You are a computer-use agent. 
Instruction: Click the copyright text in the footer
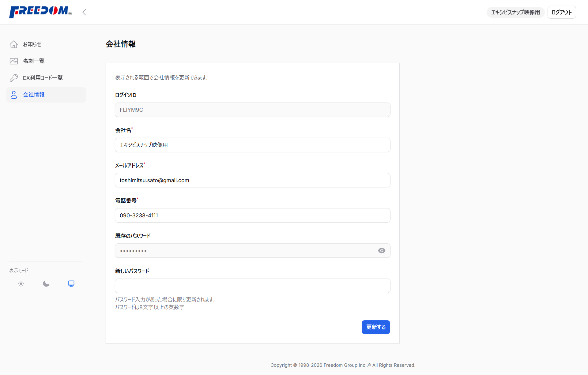point(343,365)
